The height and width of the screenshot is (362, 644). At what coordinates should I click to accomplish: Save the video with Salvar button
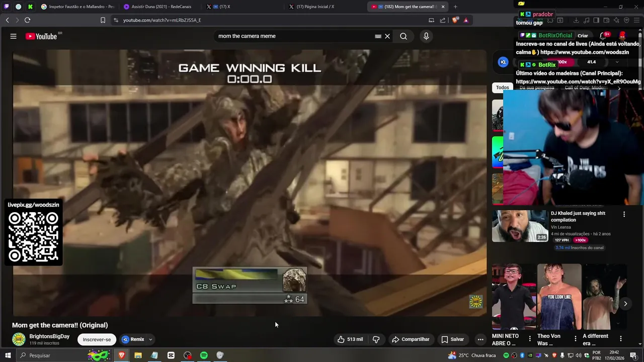453,339
